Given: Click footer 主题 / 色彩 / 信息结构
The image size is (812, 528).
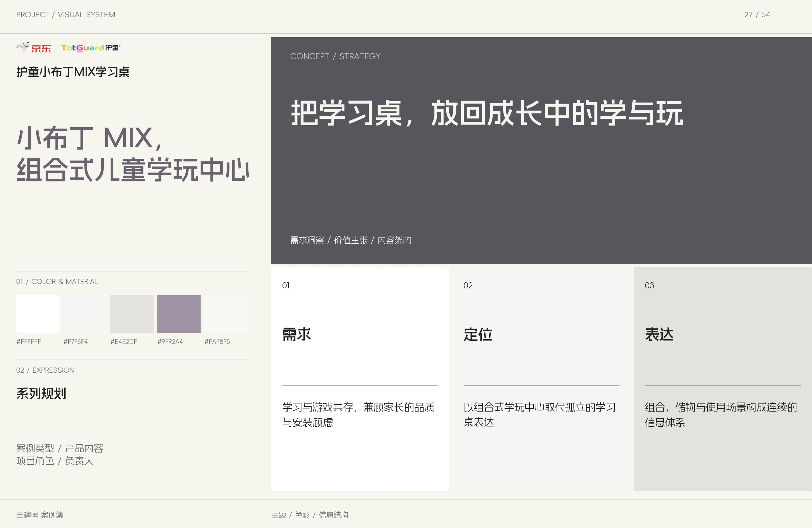Looking at the screenshot, I should 310,515.
